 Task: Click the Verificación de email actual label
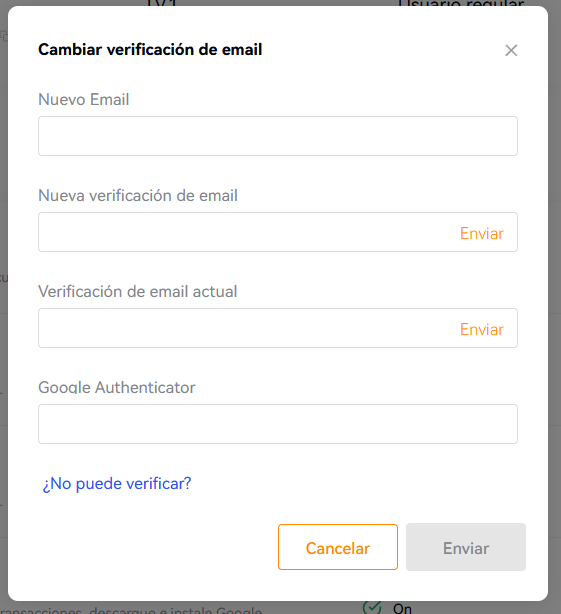click(x=138, y=291)
